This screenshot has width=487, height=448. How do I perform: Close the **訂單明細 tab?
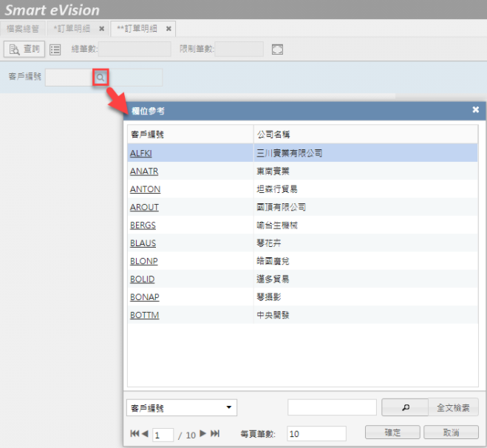point(168,28)
